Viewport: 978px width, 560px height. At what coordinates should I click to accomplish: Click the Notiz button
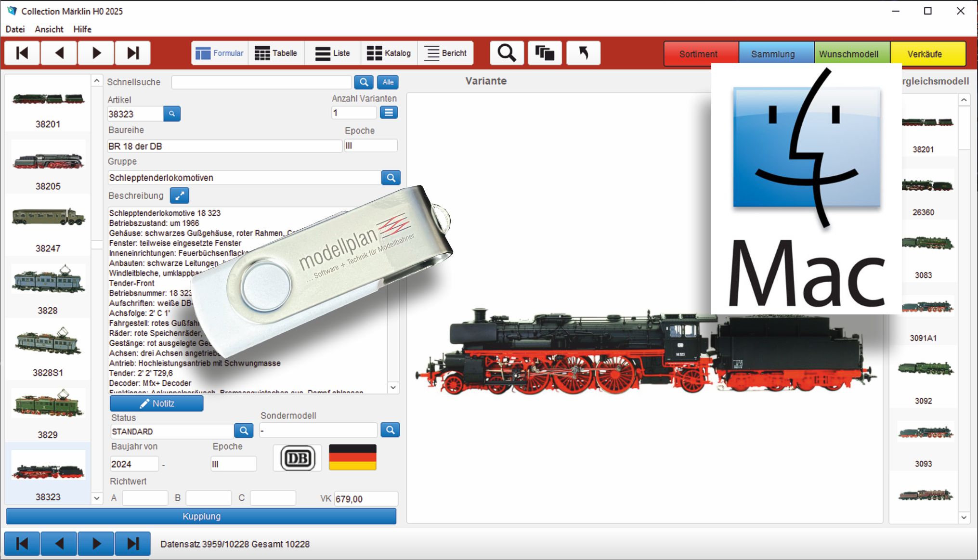(x=156, y=404)
